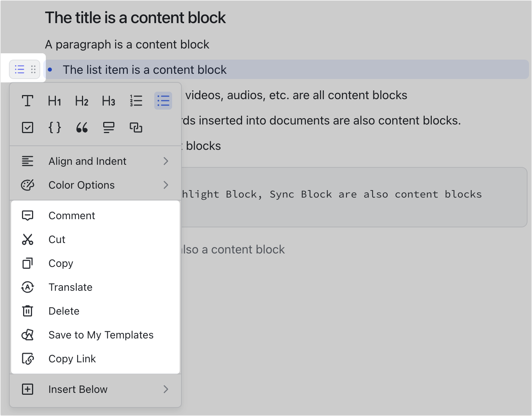Expand the Insert Below submenu
532x416 pixels.
coord(78,389)
